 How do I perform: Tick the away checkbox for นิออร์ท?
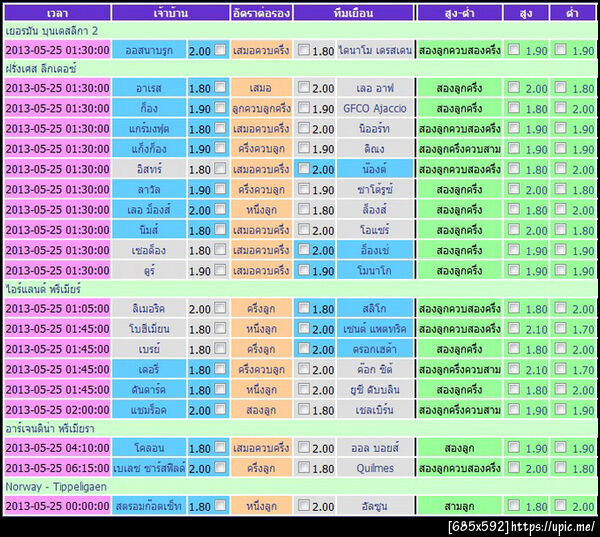304,128
